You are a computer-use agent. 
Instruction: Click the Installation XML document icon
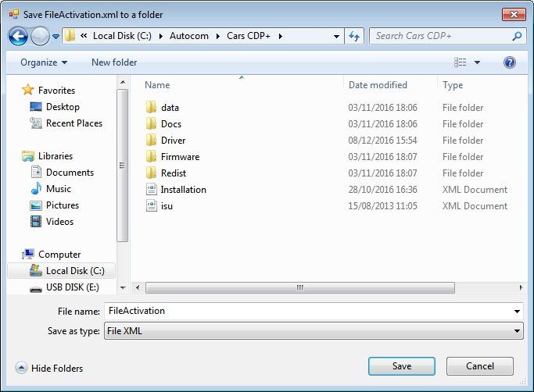(152, 189)
